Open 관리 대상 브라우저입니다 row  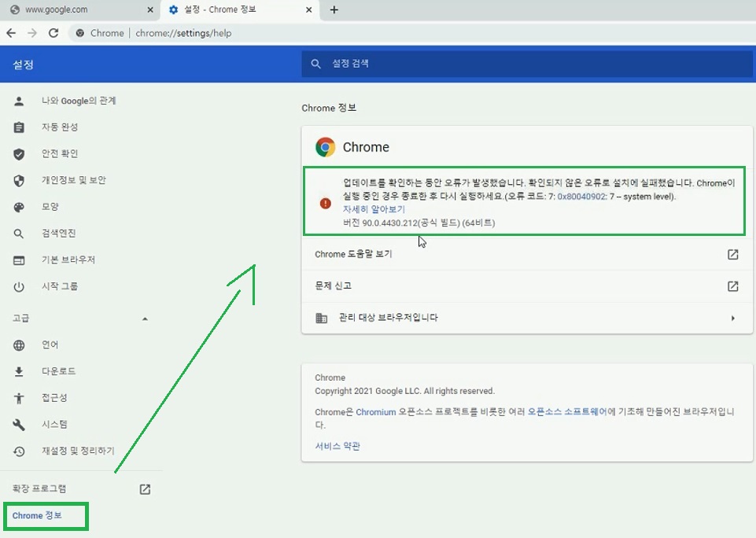point(526,318)
